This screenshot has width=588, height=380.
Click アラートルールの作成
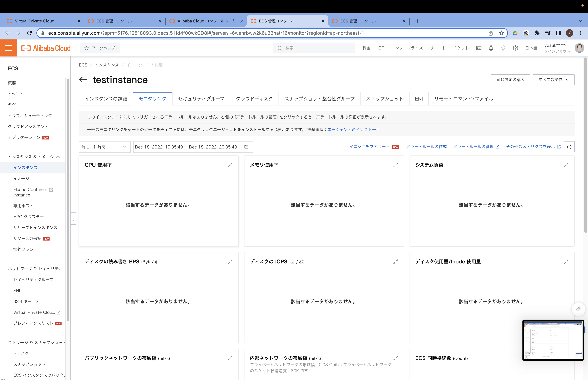click(426, 146)
